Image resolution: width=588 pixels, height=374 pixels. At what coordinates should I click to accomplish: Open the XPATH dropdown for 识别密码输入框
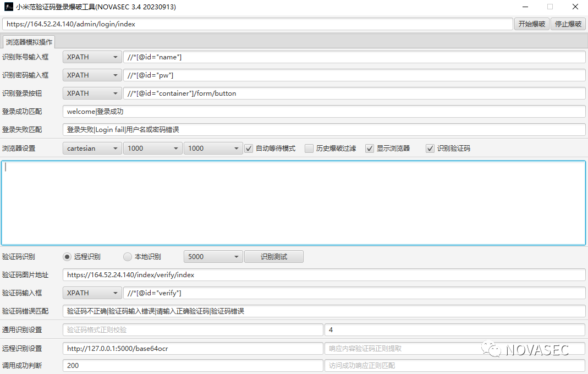click(x=92, y=75)
